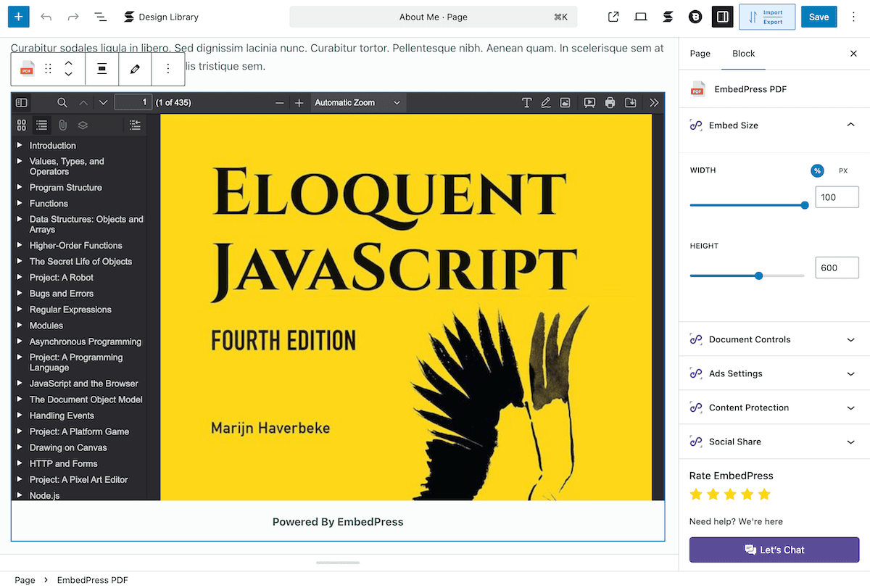Select the PDF draw tool
The height and width of the screenshot is (588, 870).
pos(546,103)
